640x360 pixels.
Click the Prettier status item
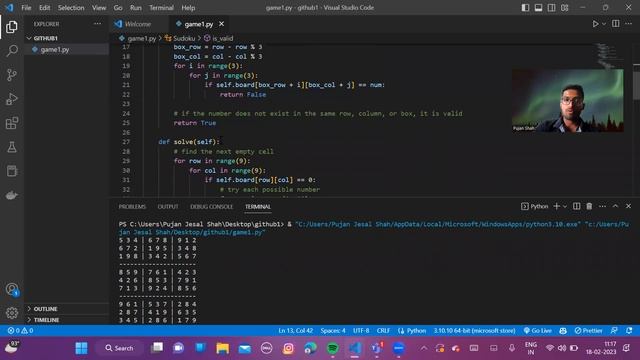coord(588,331)
